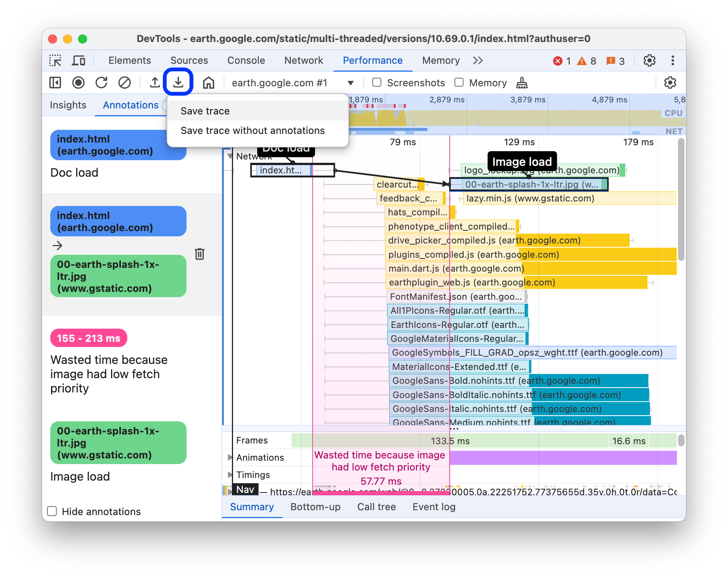Click the download/save trace icon
Screen dimensions: 728x577
pyautogui.click(x=179, y=82)
